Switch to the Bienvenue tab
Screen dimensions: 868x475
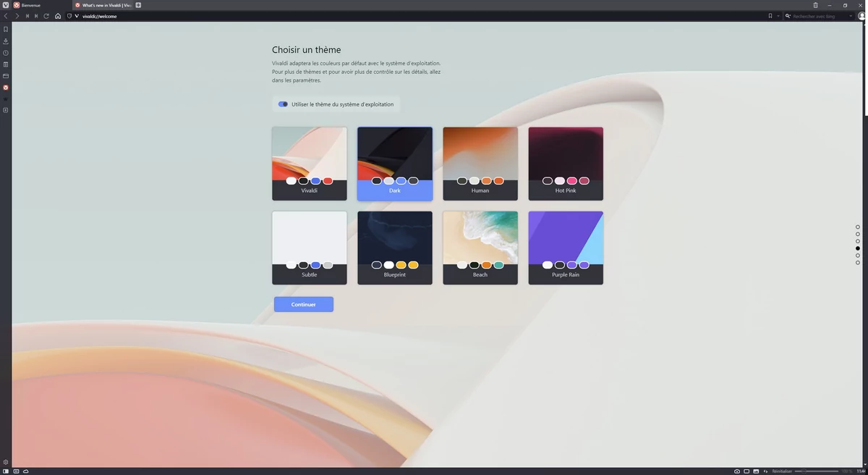[41, 5]
